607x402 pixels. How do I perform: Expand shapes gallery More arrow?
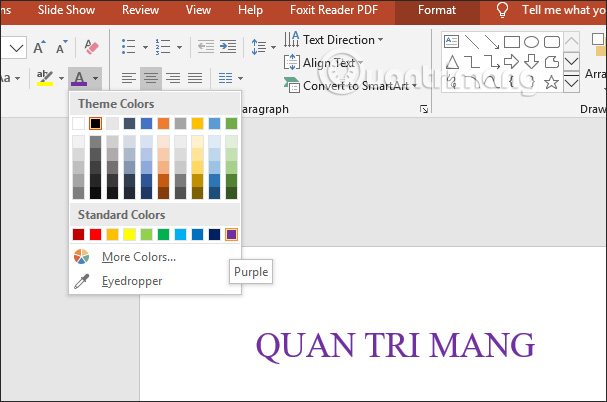[x=571, y=83]
